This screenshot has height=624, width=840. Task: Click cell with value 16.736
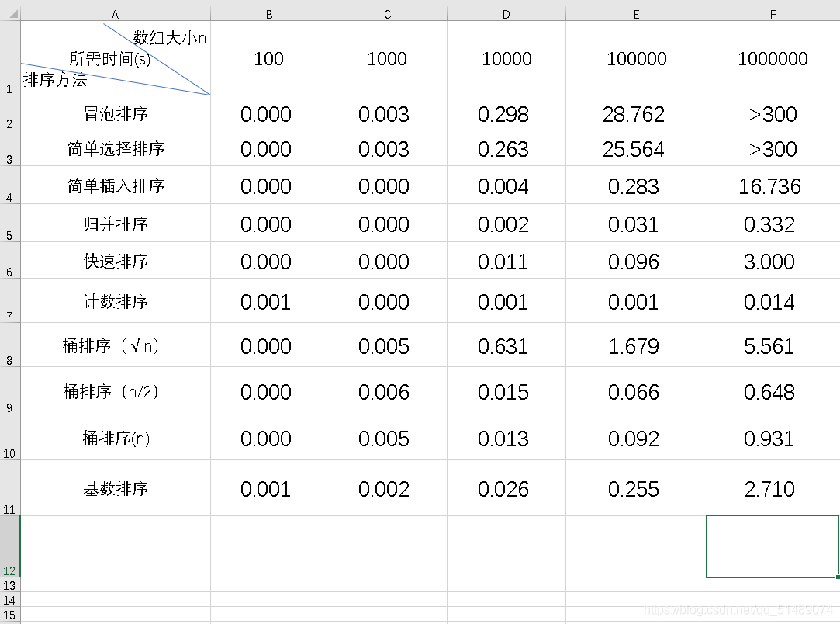773,185
